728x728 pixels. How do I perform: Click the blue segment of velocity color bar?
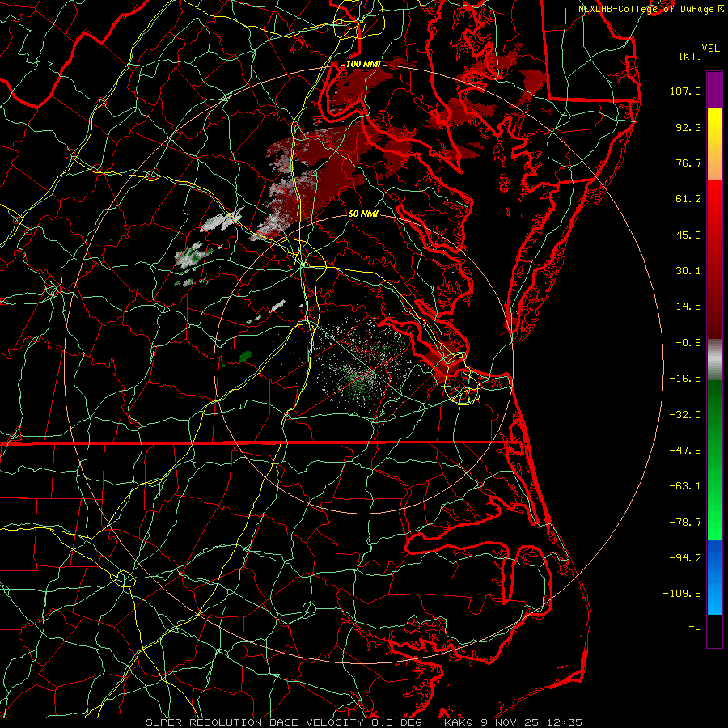click(x=714, y=577)
